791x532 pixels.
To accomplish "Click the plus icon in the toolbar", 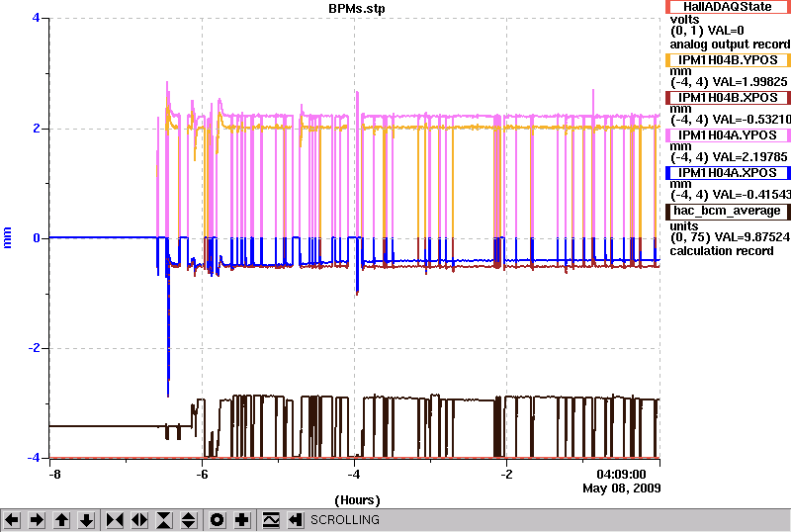I will tap(242, 520).
